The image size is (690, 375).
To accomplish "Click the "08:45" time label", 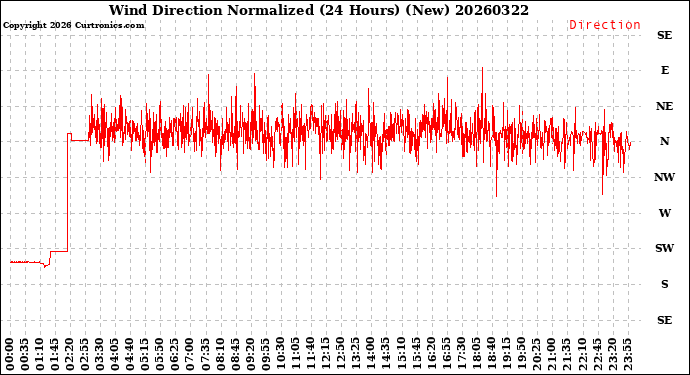I will (236, 354).
